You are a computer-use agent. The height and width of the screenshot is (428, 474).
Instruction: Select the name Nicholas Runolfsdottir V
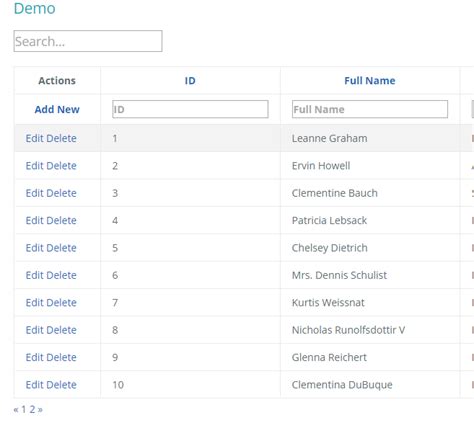pyautogui.click(x=349, y=330)
